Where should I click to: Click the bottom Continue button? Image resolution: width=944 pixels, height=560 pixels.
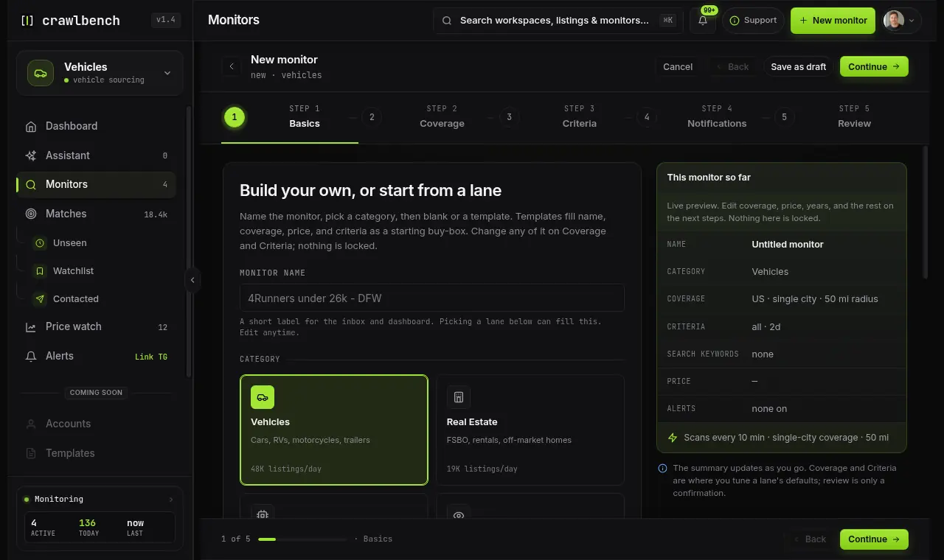tap(874, 539)
